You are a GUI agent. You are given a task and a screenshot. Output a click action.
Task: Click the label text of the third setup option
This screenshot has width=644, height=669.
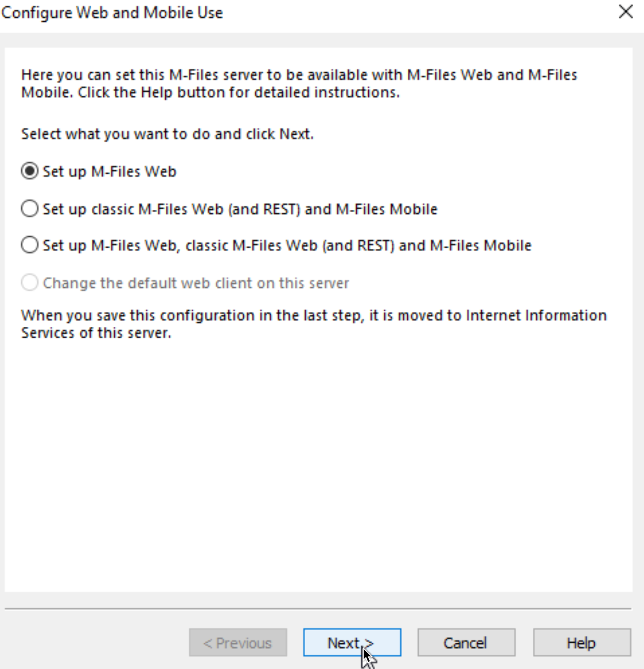click(x=287, y=245)
